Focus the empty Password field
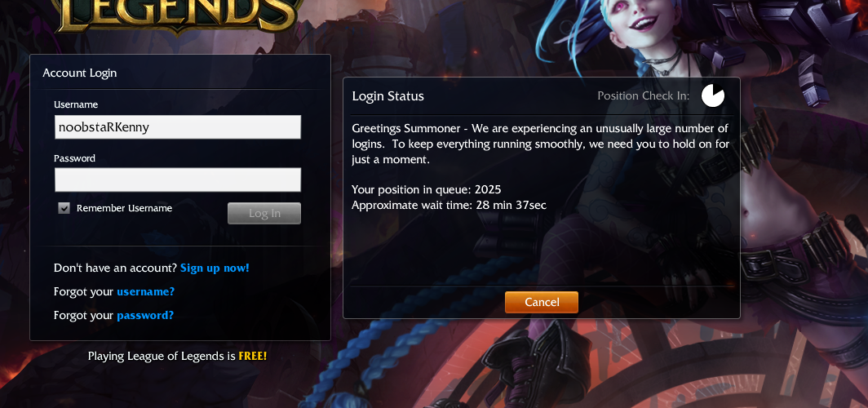The image size is (868, 408). (x=178, y=180)
